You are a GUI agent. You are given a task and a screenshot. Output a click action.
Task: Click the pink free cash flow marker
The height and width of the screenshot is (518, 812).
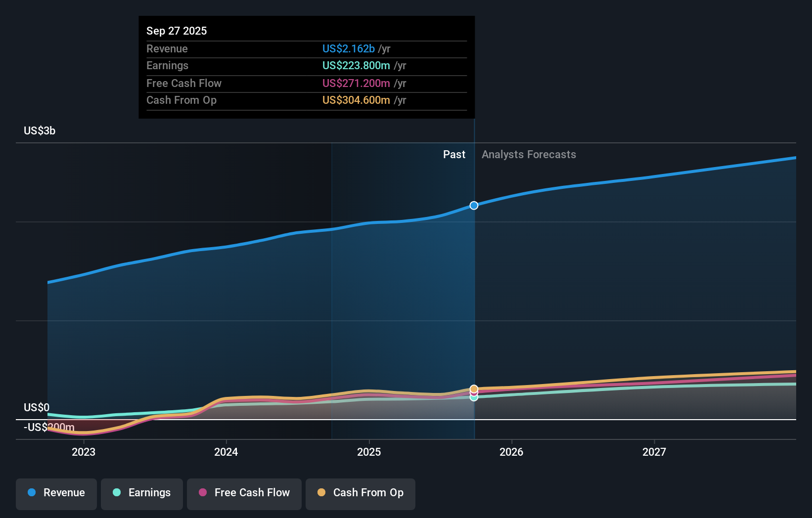[474, 394]
